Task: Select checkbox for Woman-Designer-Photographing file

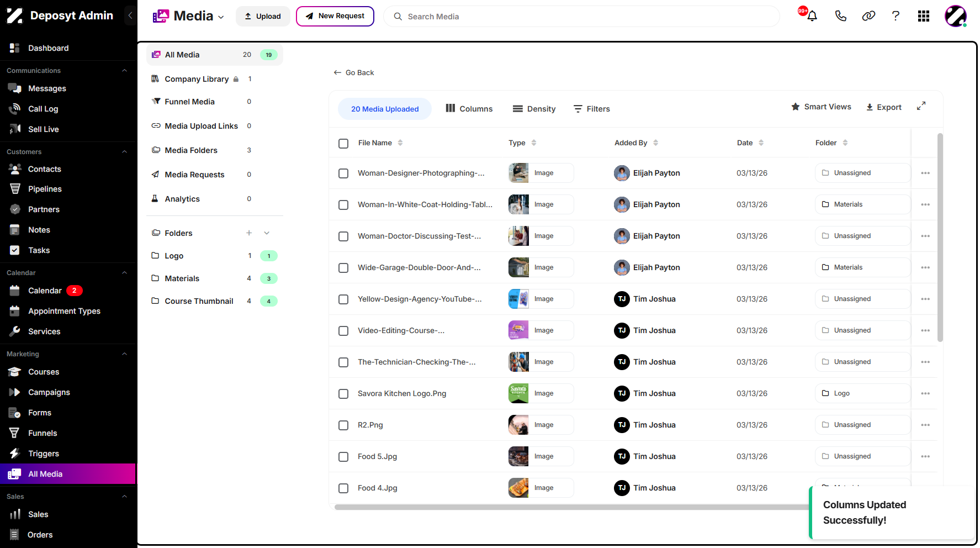Action: coord(343,173)
